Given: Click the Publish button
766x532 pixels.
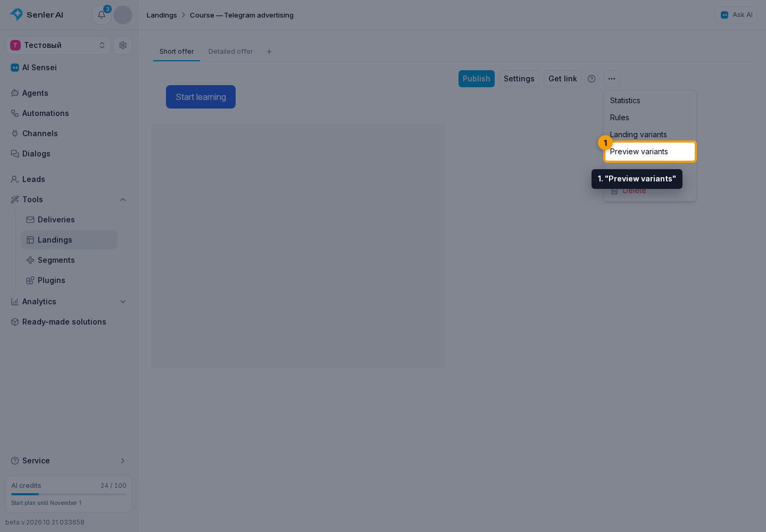Looking at the screenshot, I should (477, 79).
